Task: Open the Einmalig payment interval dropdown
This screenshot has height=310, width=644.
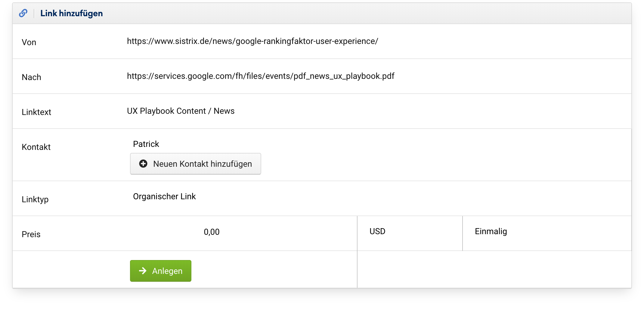Action: tap(546, 231)
